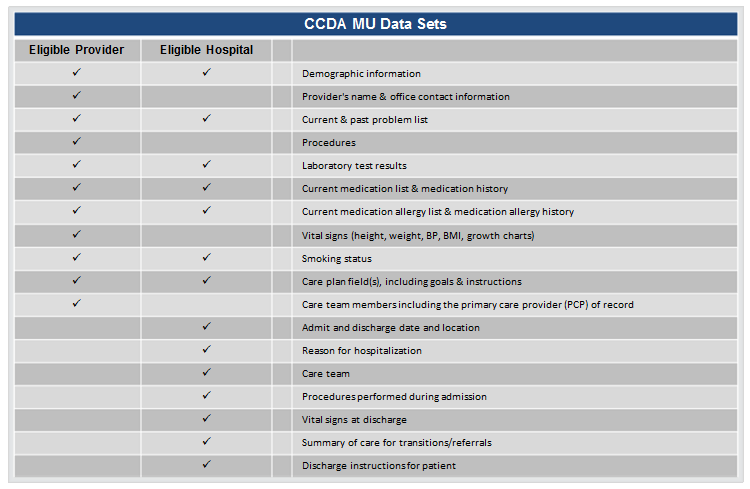Click 'Procedures performed during admission' text
This screenshot has width=750, height=489.
tap(394, 397)
